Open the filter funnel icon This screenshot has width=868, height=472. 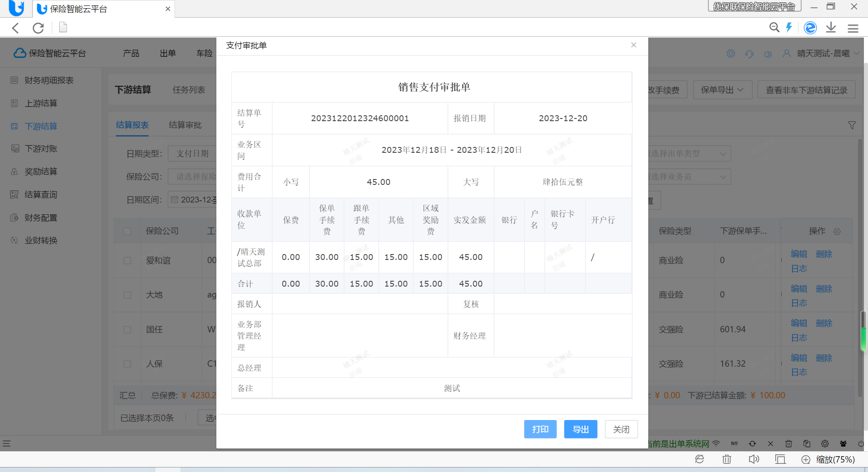pos(852,125)
